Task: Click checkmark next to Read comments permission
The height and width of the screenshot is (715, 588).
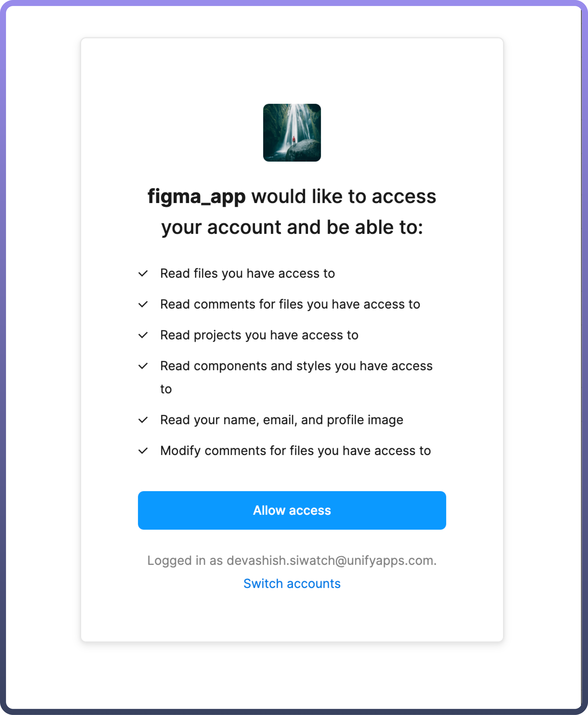Action: pos(143,304)
